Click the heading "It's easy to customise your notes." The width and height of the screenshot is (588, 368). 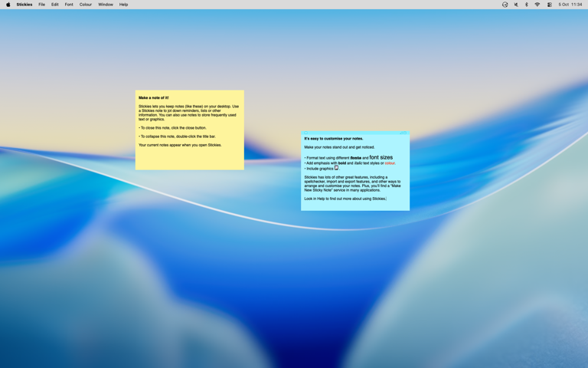pos(334,139)
